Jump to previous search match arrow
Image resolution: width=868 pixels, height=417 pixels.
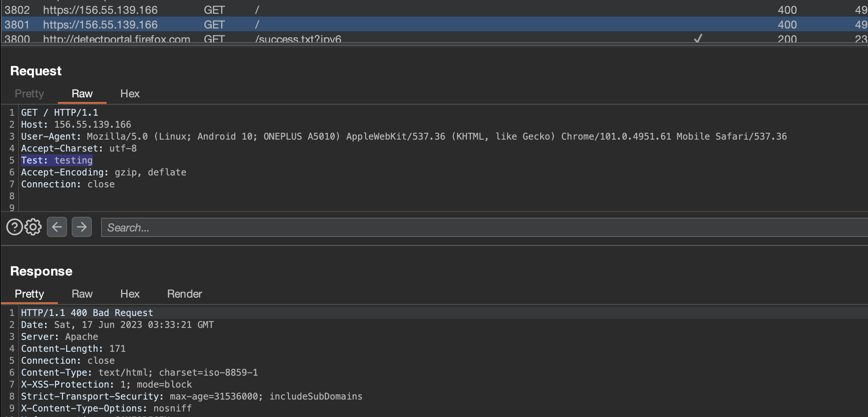click(57, 226)
